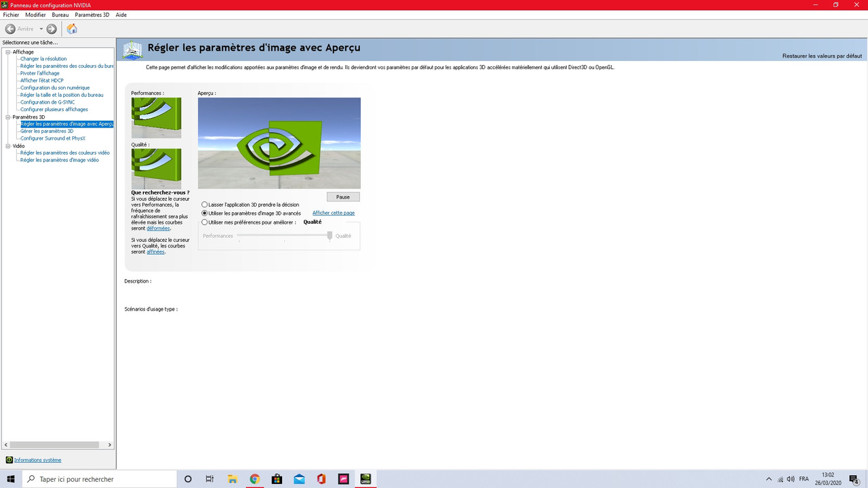Click the 'affinées' link
Image resolution: width=868 pixels, height=488 pixels.
pos(156,251)
